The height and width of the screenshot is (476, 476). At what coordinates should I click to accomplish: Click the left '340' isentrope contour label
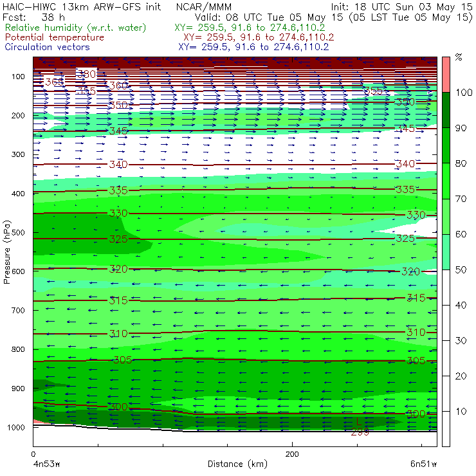tap(118, 165)
